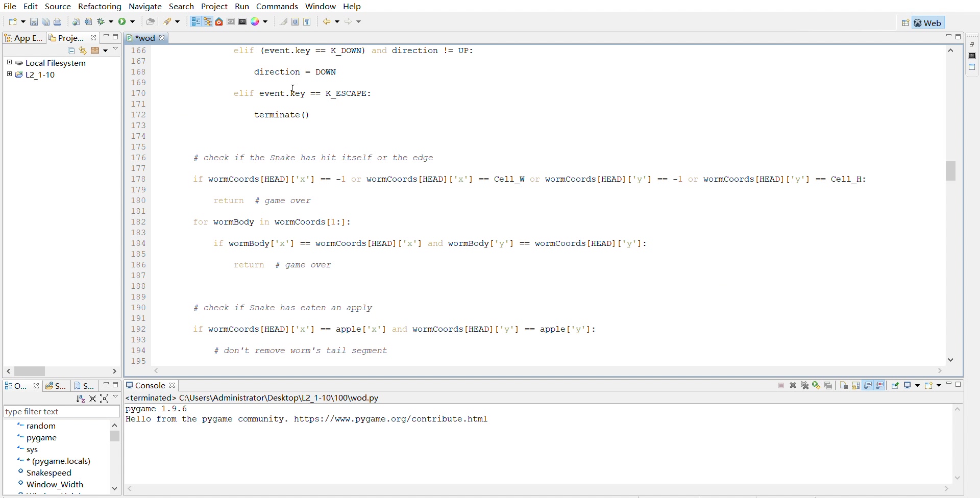Click the Debug bug icon
Viewport: 980px width, 498px height.
point(102,22)
